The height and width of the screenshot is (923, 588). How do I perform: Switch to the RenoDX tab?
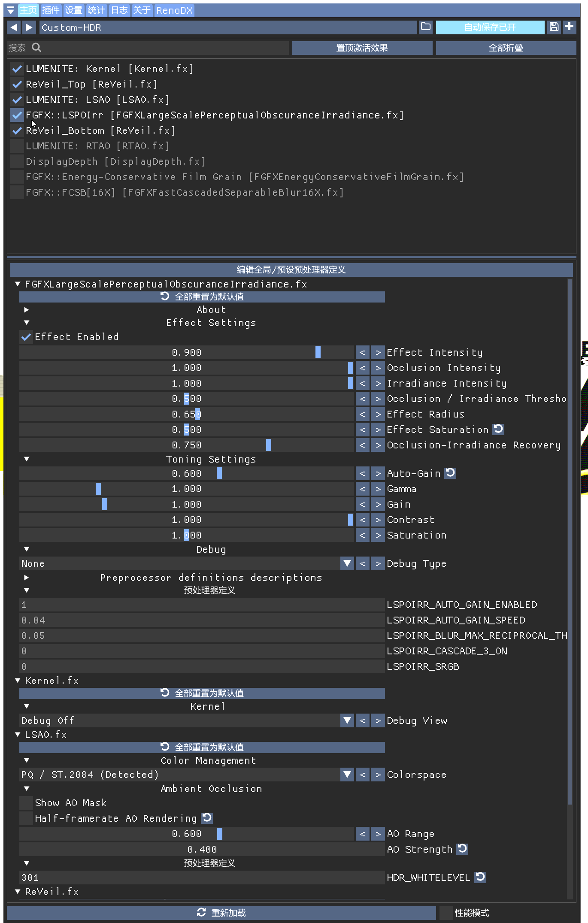coord(174,10)
